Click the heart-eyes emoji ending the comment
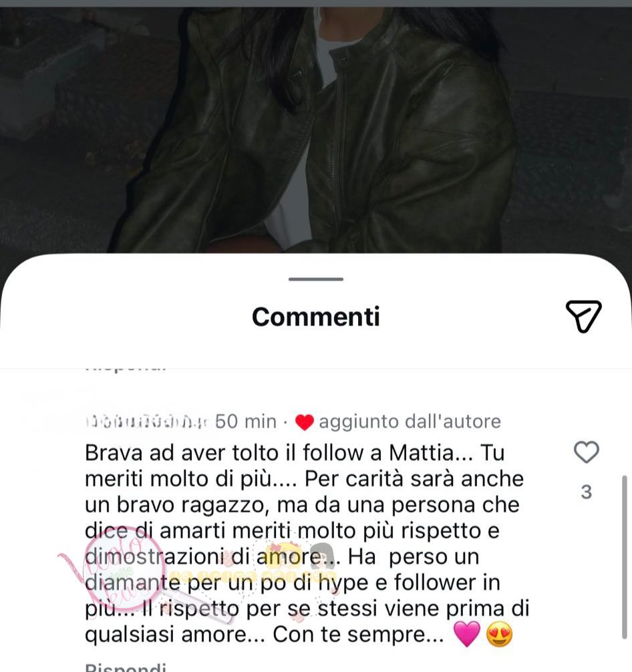This screenshot has height=672, width=632. coord(500,635)
